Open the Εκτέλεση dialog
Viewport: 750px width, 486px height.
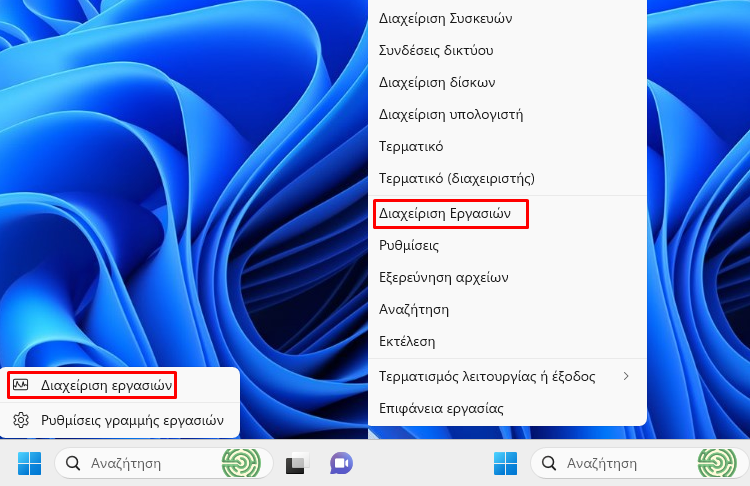(x=507, y=342)
